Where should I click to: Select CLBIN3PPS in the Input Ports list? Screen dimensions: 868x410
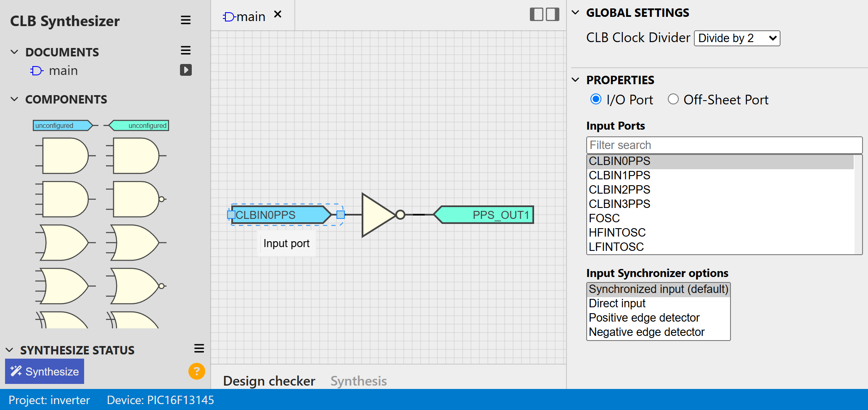click(720, 204)
